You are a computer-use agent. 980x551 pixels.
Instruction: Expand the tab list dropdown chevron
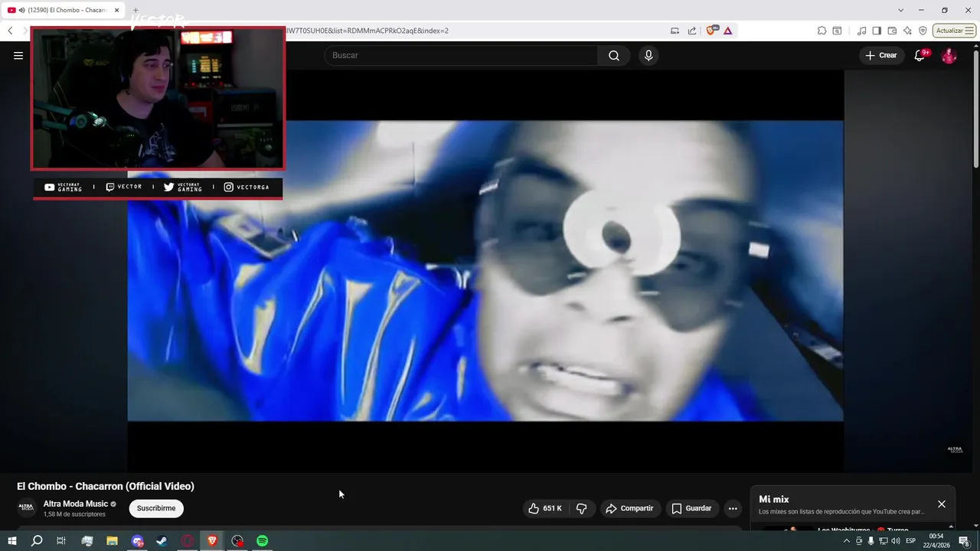[900, 11]
